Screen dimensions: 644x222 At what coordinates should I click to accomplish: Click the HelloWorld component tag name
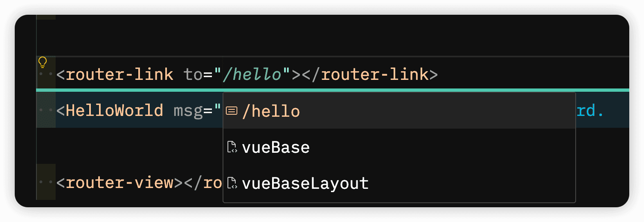point(114,111)
